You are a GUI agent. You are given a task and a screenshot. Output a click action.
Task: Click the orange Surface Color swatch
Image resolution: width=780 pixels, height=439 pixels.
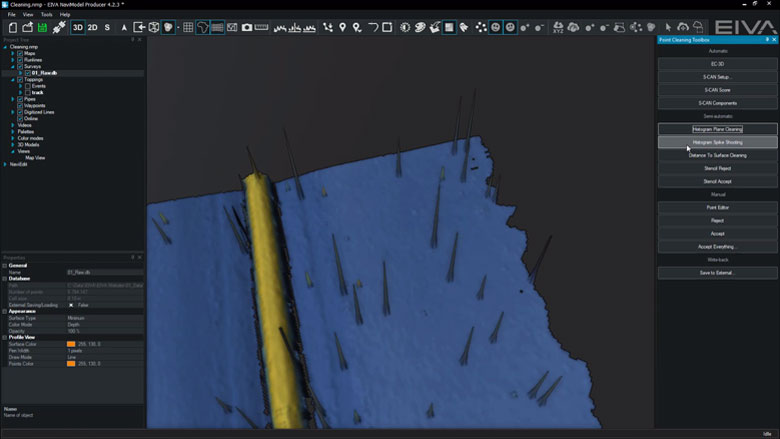point(71,343)
